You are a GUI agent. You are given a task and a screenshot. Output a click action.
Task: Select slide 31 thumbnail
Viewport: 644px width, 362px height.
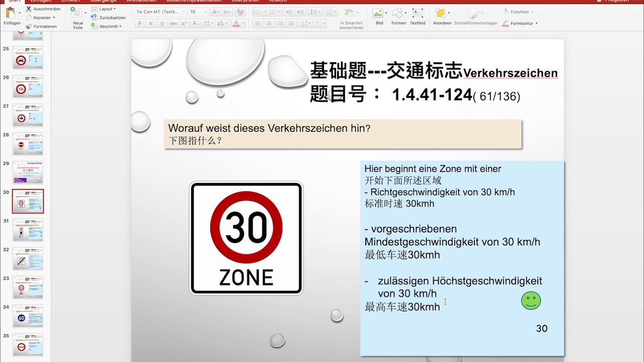point(28,230)
